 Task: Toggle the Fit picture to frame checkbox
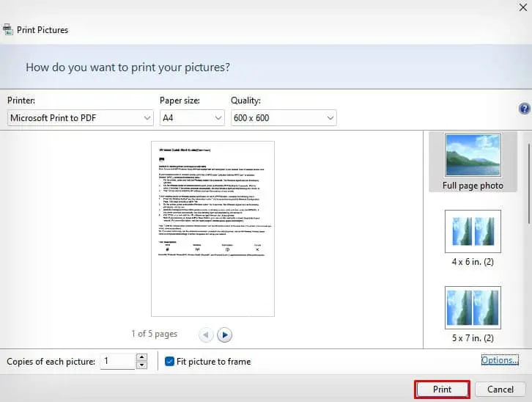click(170, 361)
